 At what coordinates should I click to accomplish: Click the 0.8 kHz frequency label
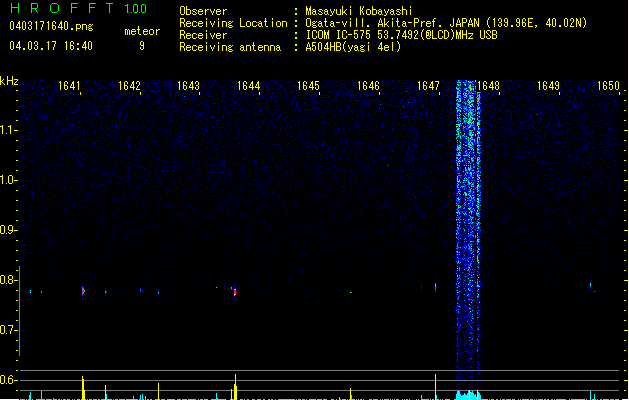click(8, 280)
